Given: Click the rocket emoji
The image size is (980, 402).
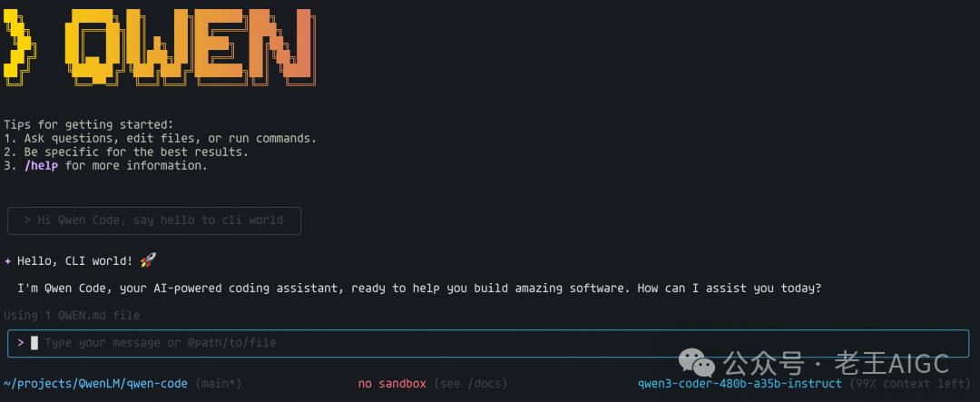Looking at the screenshot, I should (x=148, y=260).
